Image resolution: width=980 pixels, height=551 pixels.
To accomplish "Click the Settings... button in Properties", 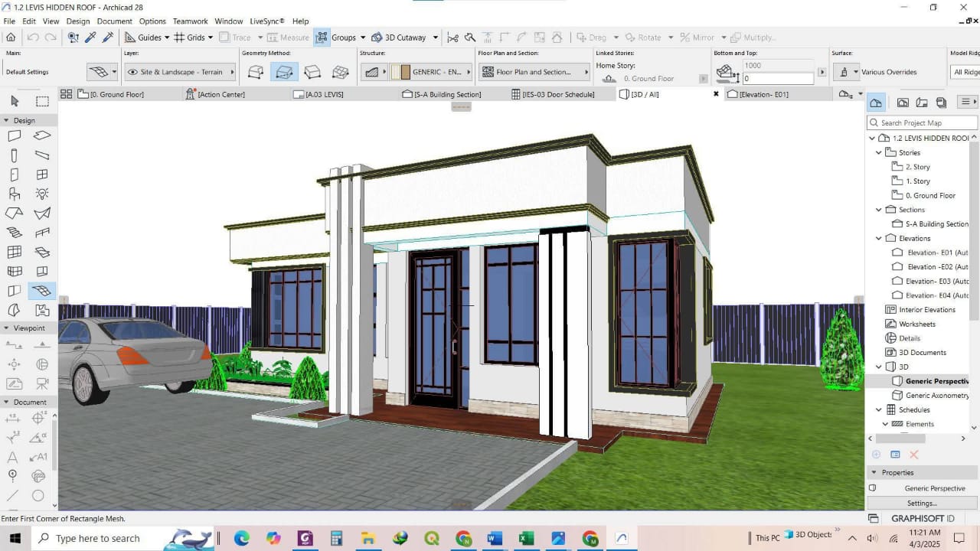I will (922, 504).
